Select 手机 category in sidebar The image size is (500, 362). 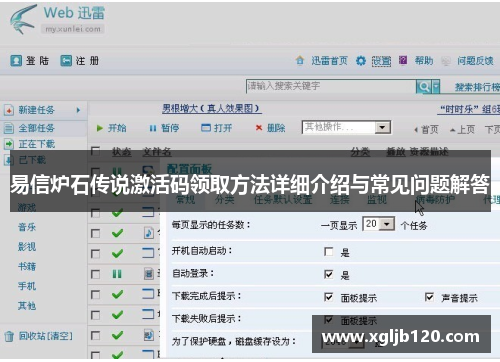27,286
